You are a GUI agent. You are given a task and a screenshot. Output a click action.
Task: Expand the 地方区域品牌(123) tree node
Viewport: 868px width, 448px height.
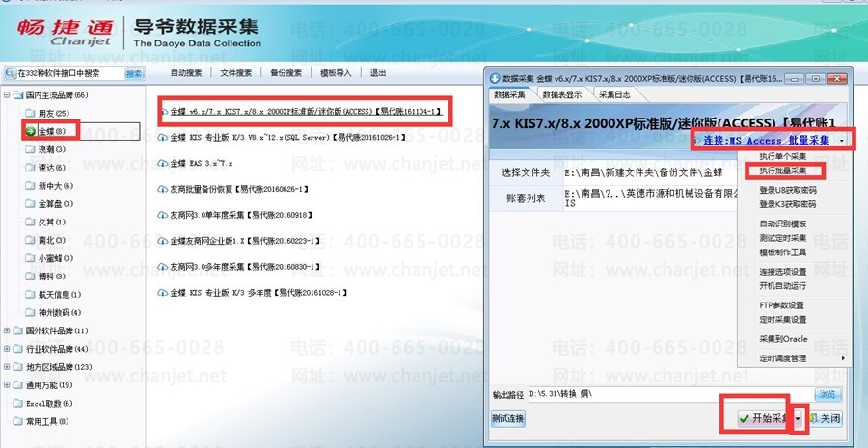7,367
